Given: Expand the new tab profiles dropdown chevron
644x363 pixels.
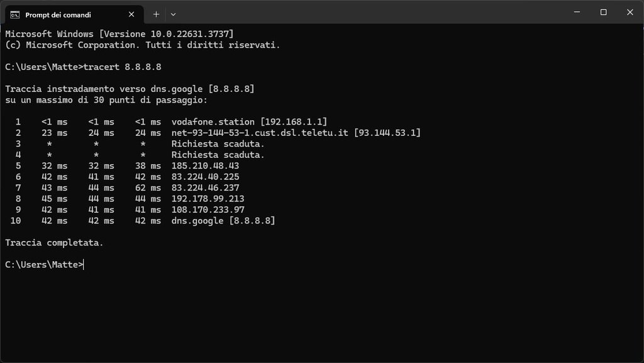Looking at the screenshot, I should [174, 14].
